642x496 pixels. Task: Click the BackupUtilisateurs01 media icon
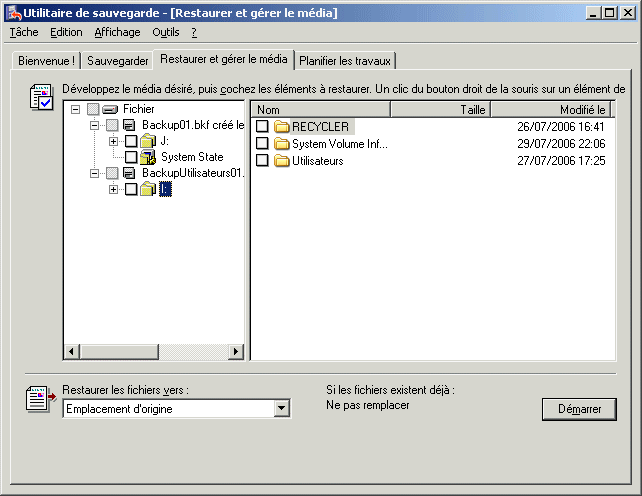129,173
